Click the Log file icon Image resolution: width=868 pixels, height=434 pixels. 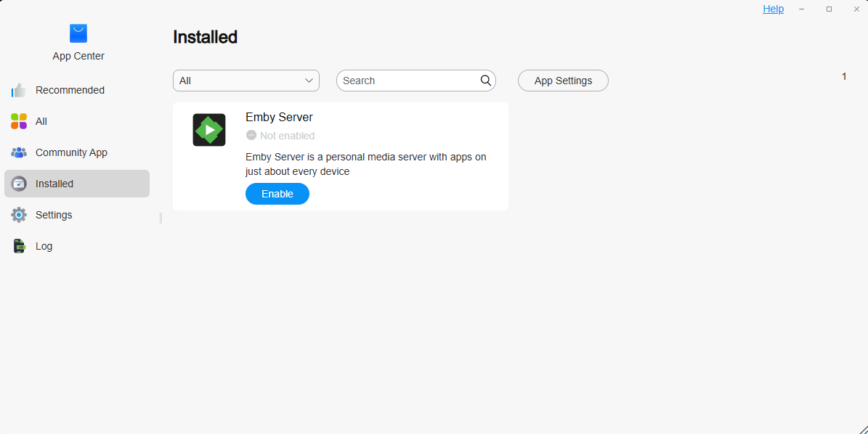(19, 246)
